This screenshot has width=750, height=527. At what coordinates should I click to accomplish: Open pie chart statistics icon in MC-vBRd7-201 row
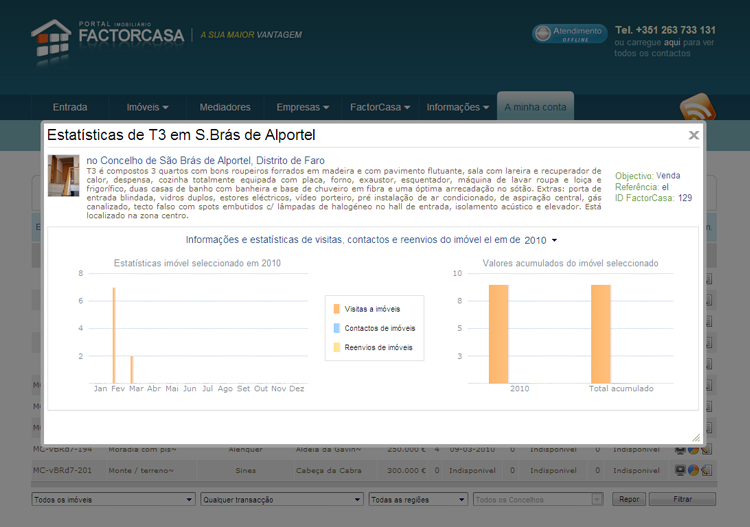tap(693, 470)
